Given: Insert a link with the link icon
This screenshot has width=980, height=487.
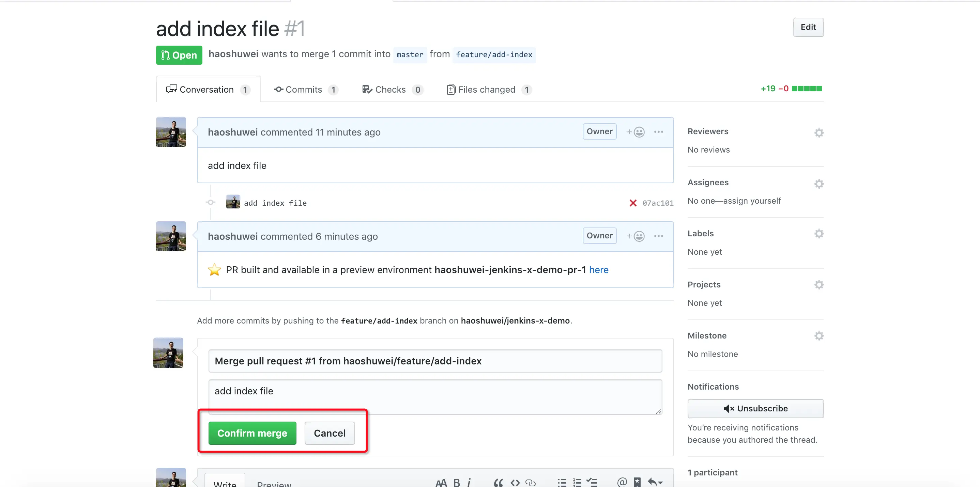Looking at the screenshot, I should coord(530,483).
